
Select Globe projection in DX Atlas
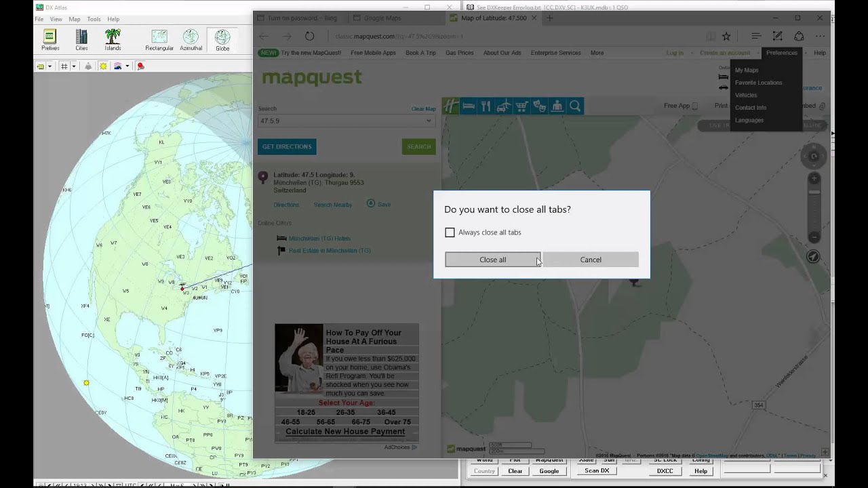[222, 40]
